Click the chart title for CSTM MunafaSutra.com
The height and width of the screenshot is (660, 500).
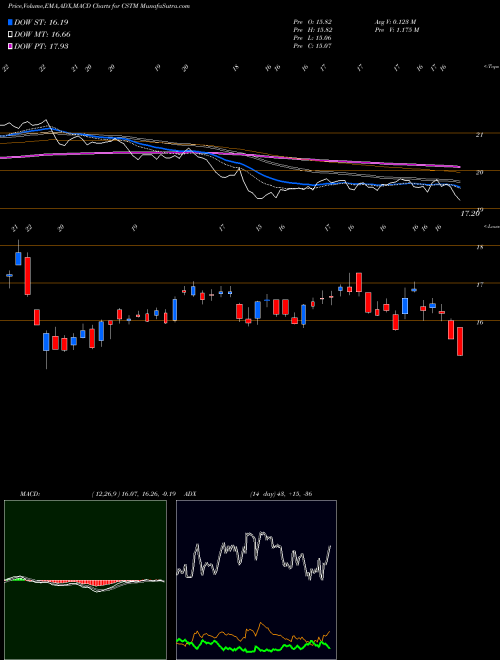pos(99,6)
